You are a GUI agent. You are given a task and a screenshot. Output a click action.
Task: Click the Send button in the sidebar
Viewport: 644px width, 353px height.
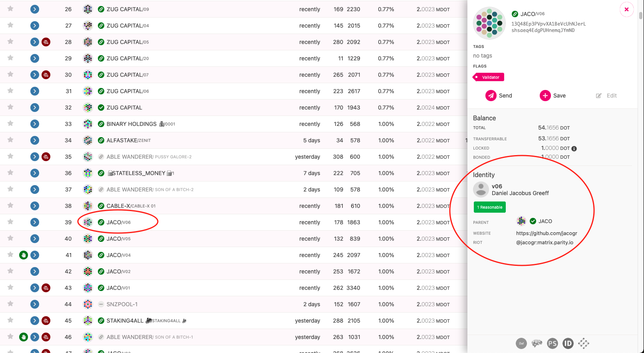[x=499, y=96]
